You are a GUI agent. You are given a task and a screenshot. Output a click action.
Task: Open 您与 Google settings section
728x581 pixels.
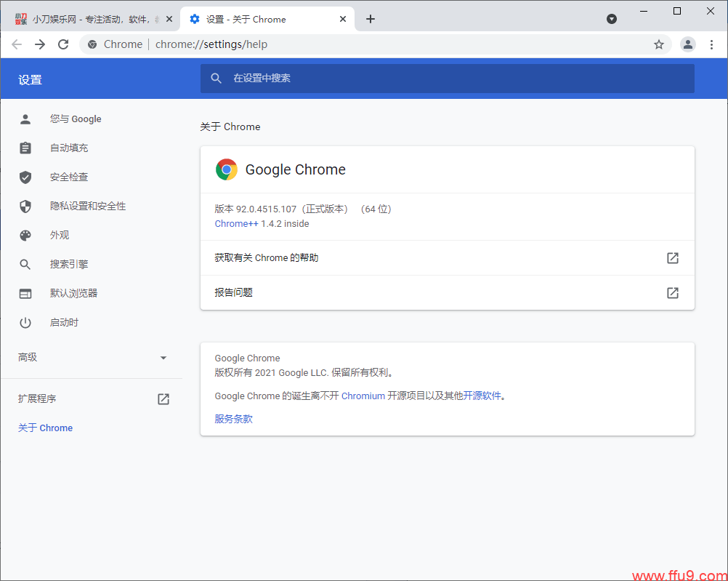[76, 119]
